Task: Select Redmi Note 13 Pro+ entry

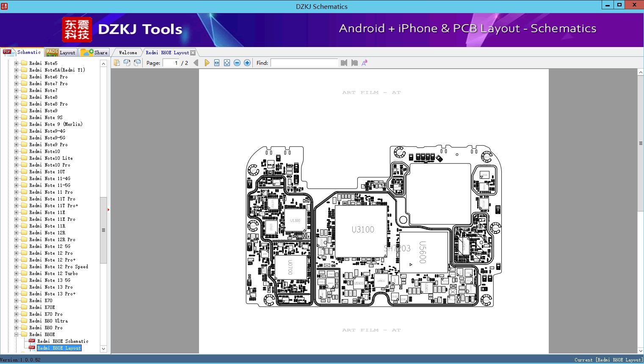Action: click(53, 294)
